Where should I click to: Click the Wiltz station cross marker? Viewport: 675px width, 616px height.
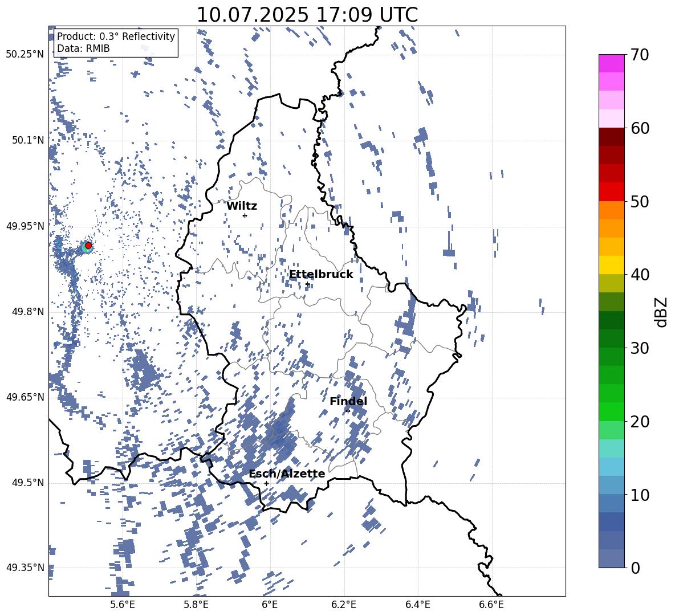[245, 215]
